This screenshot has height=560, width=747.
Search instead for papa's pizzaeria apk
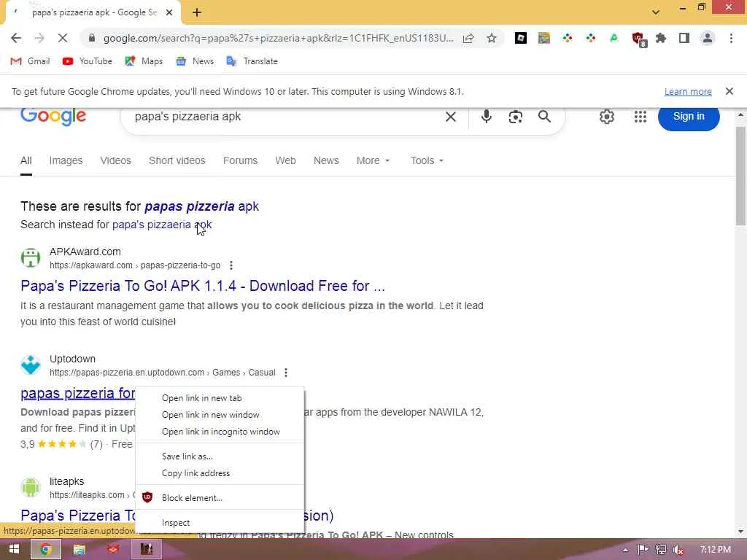tap(162, 225)
